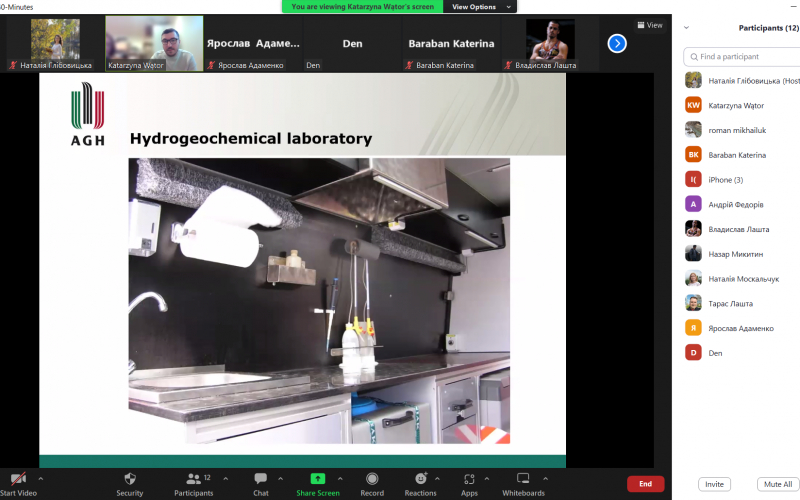
Task: Focus the Find a participant search field
Action: click(x=742, y=57)
